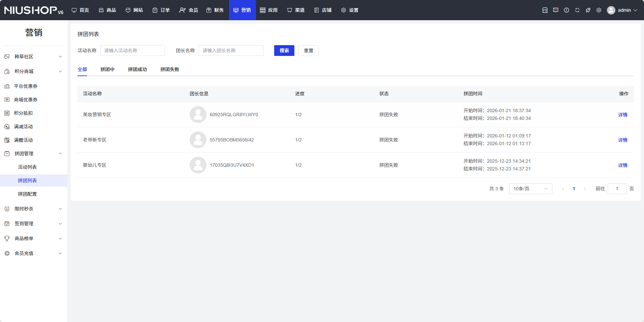Click the NIUSHOP logo
The image size is (644, 322).
(x=33, y=10)
